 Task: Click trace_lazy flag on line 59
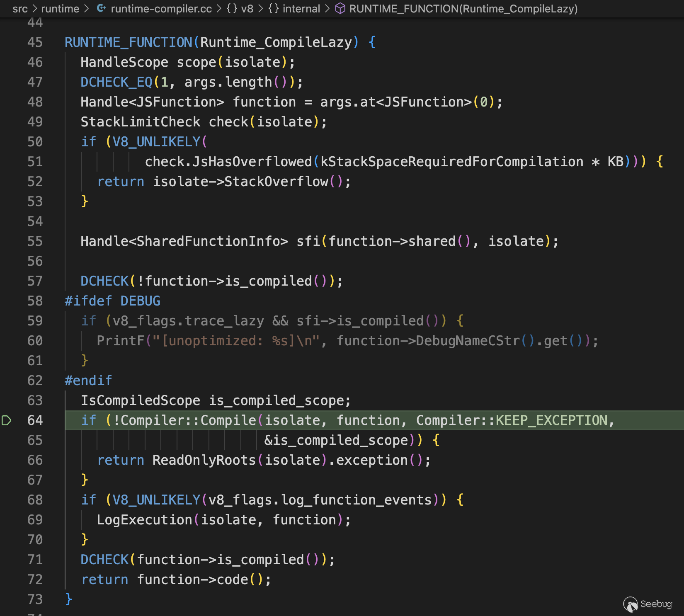[x=224, y=321]
